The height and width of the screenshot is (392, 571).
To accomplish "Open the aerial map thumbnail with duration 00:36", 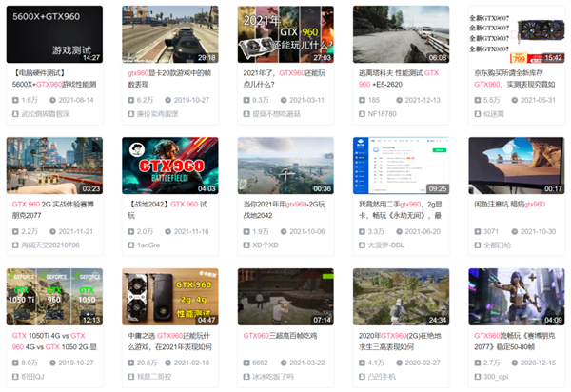I will pos(285,166).
